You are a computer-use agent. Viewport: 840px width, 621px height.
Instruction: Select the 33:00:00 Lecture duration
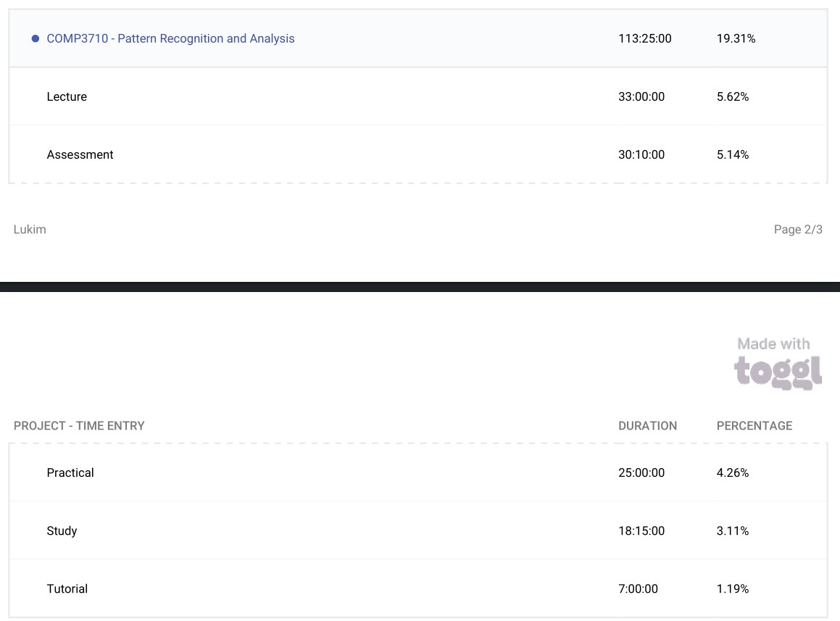(641, 97)
